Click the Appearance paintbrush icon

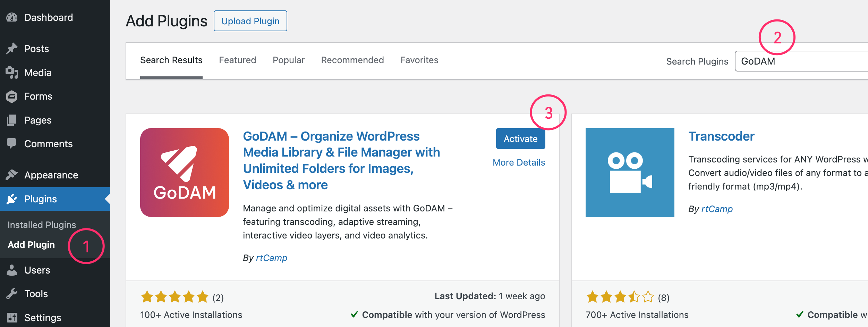12,175
